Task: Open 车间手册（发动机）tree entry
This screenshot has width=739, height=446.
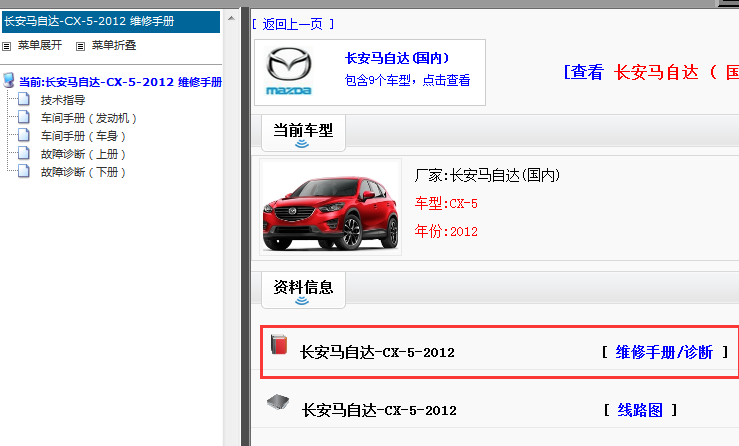Action: pyautogui.click(x=89, y=118)
